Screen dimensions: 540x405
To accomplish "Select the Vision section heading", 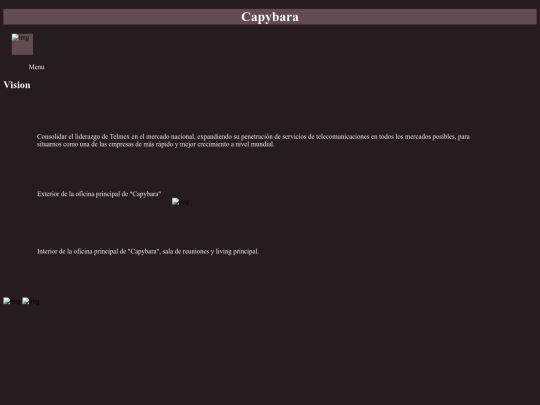I will pos(17,85).
